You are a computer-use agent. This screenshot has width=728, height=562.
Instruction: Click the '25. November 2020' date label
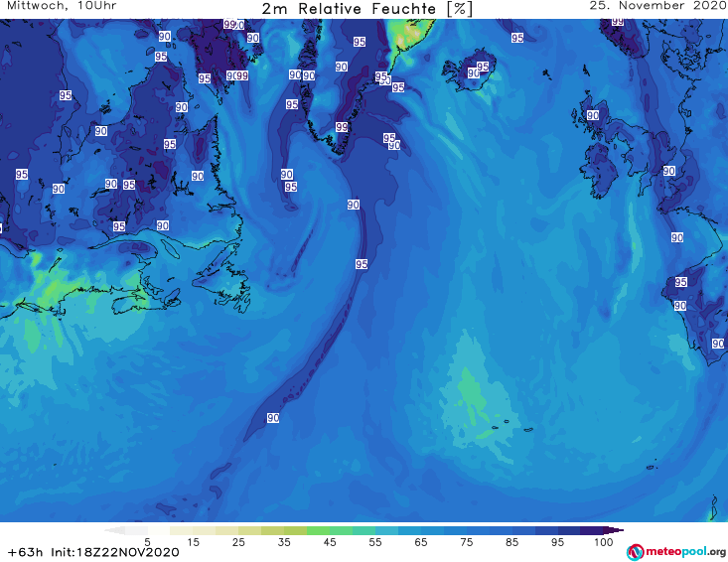click(657, 6)
